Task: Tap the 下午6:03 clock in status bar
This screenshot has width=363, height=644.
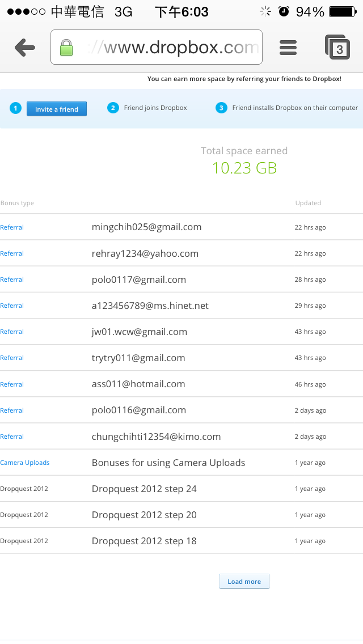Action: (181, 12)
